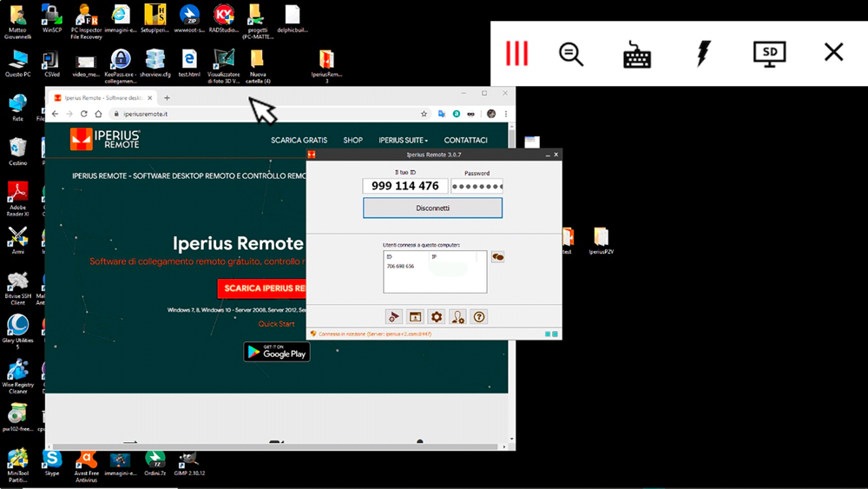Open the SHOP menu item
868x489 pixels.
(352, 140)
